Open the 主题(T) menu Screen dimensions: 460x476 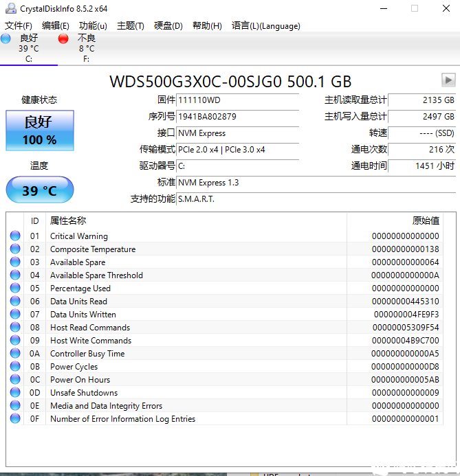tap(131, 26)
